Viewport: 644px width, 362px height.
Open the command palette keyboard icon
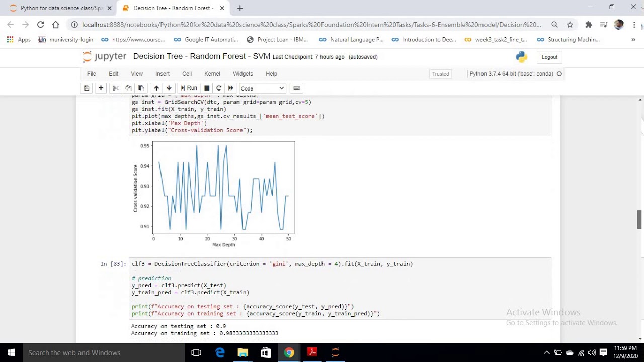click(297, 88)
